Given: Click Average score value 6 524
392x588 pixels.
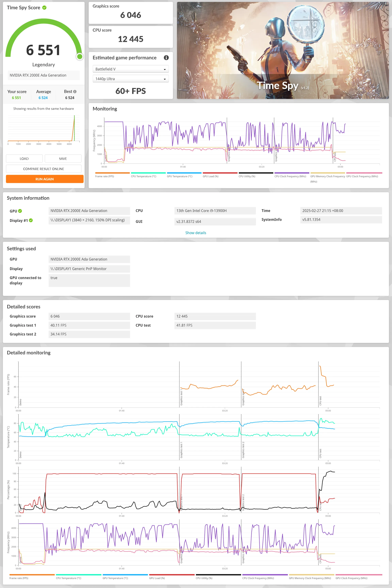Looking at the screenshot, I should (x=43, y=98).
